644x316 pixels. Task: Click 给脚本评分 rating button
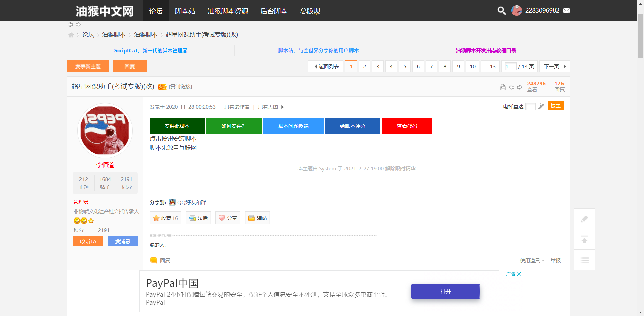pos(353,126)
